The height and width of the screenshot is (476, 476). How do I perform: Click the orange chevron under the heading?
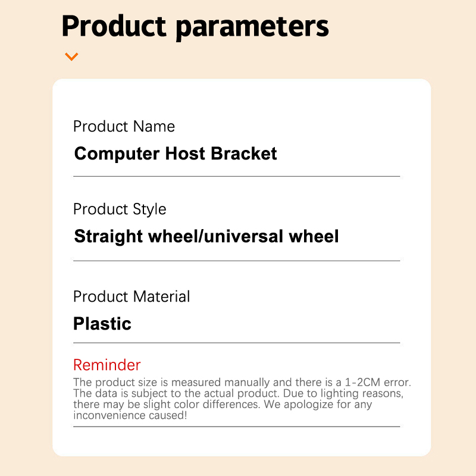pos(71,57)
